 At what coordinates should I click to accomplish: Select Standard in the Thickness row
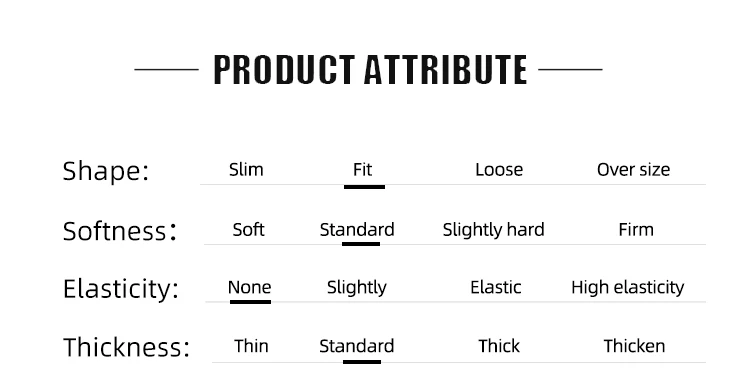[356, 346]
